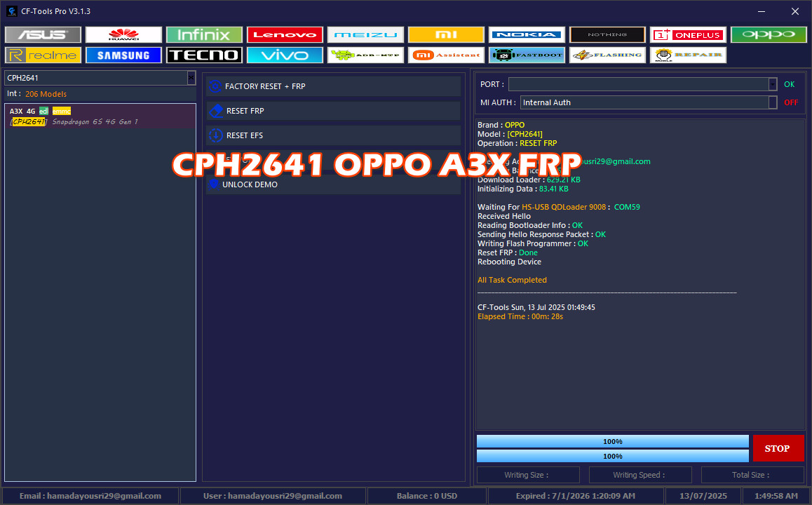Toggle the PORT OK indicator
This screenshot has width=812, height=505.
click(789, 83)
